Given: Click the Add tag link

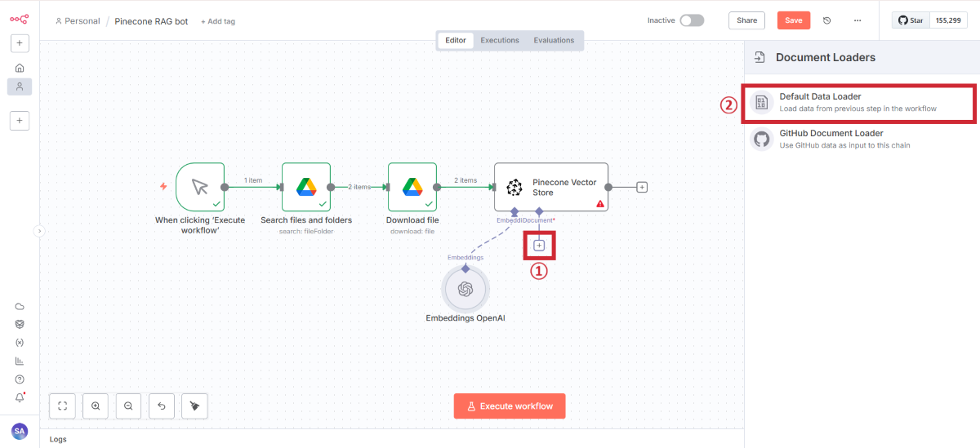Looking at the screenshot, I should [x=217, y=21].
